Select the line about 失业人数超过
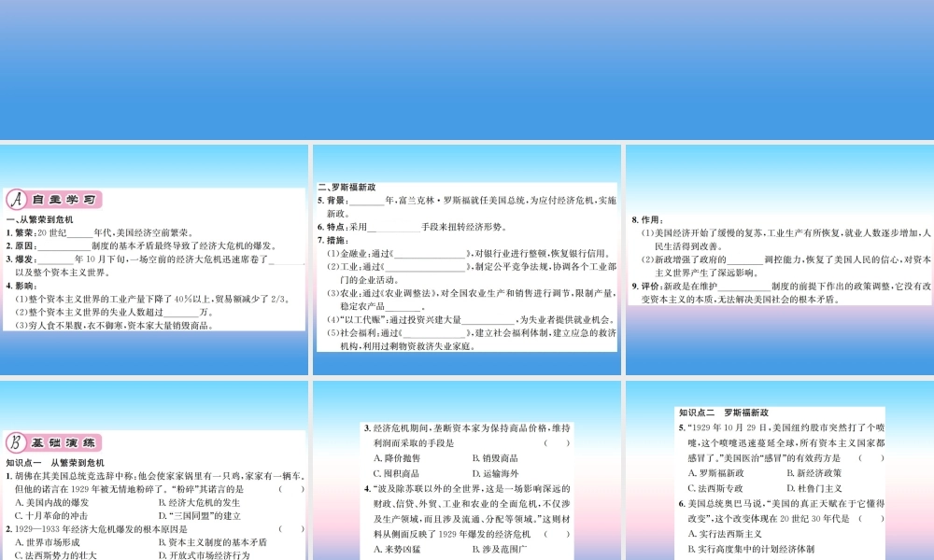 [x=114, y=312]
